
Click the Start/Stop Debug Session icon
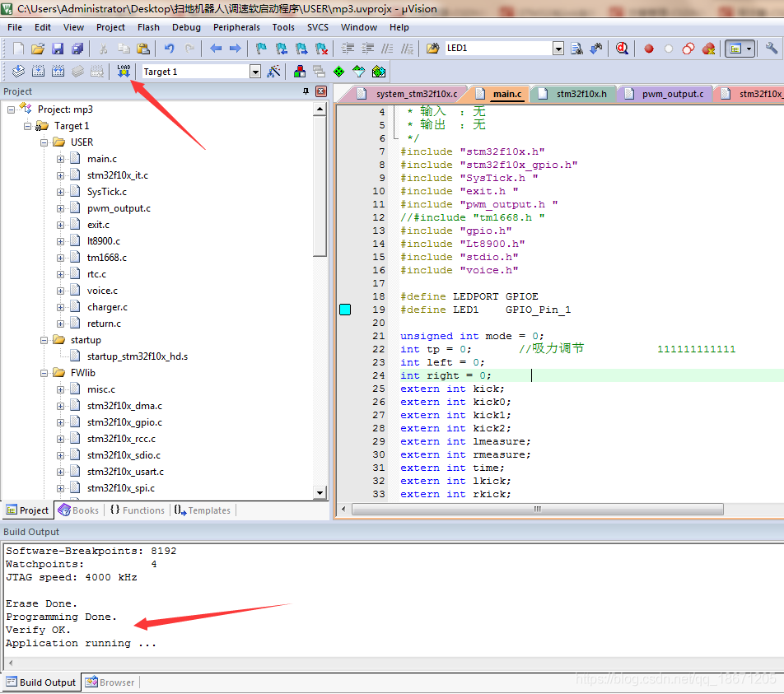pyautogui.click(x=622, y=49)
